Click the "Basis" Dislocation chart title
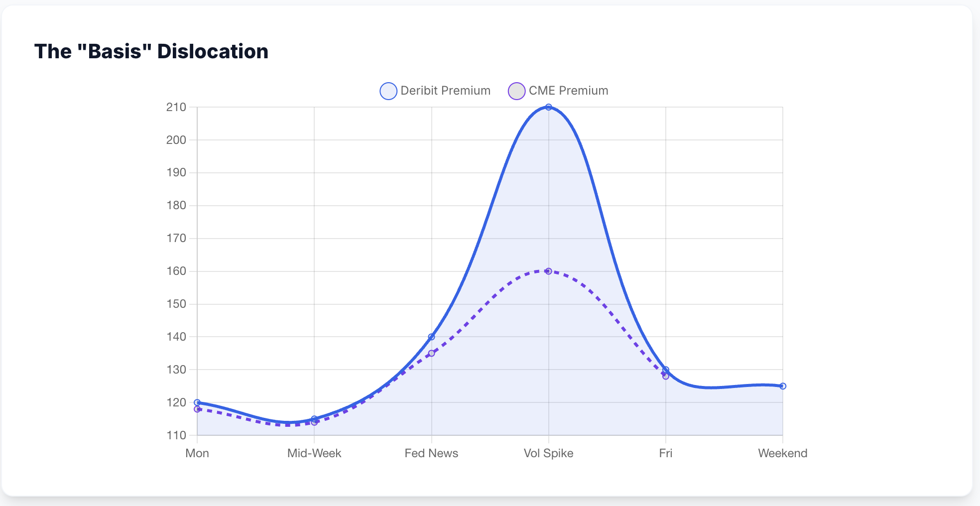The height and width of the screenshot is (506, 980). coord(151,51)
